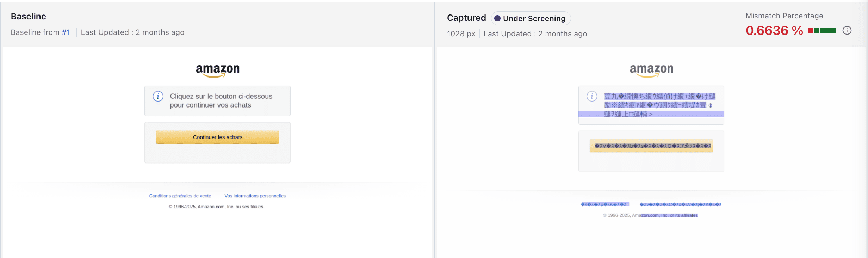Click the info circle in the baseline alert box

coord(158,96)
